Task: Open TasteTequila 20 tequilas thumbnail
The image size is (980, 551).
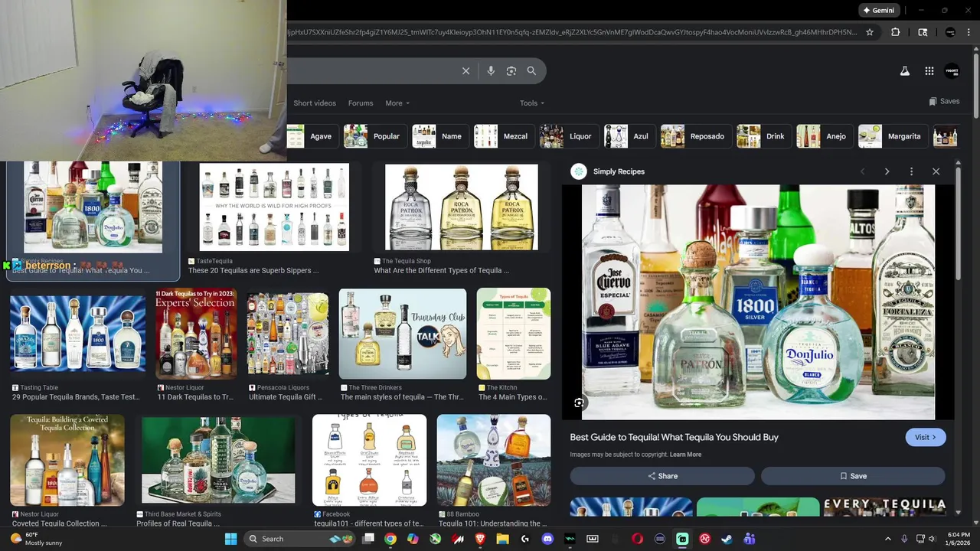Action: click(274, 207)
